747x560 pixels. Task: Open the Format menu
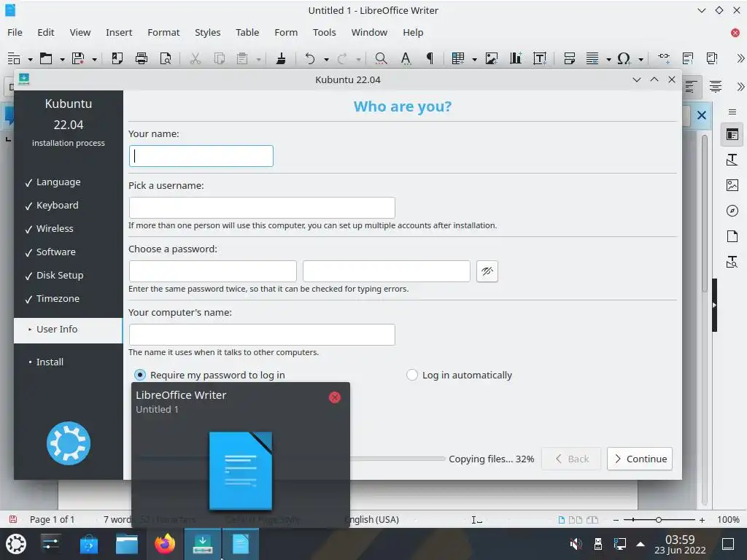163,32
